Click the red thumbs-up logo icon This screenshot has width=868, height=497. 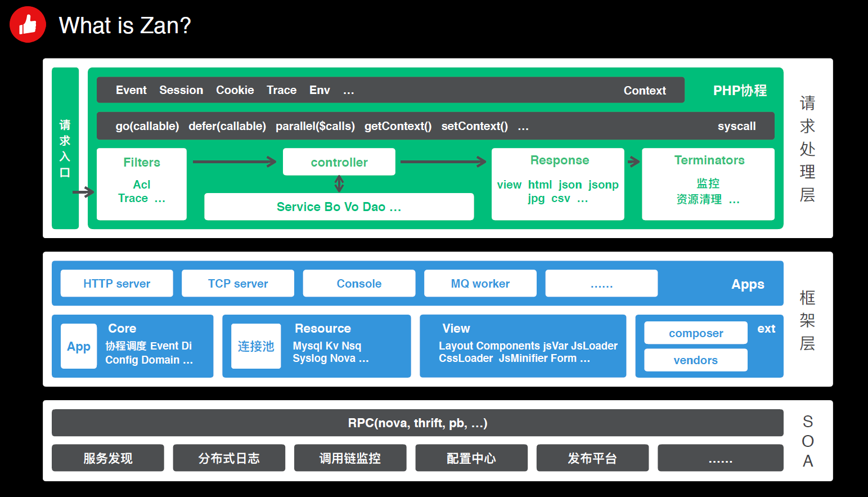(x=28, y=25)
